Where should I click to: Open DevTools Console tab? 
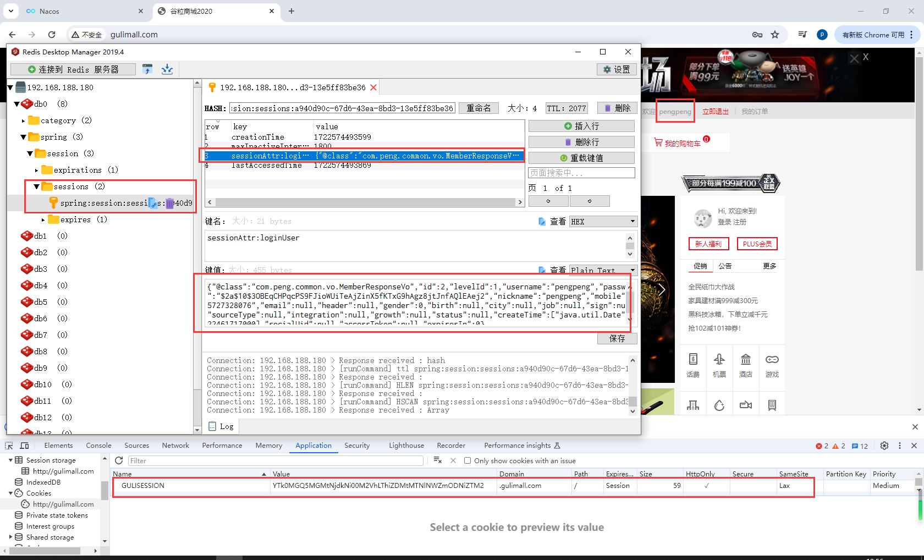[x=98, y=446]
